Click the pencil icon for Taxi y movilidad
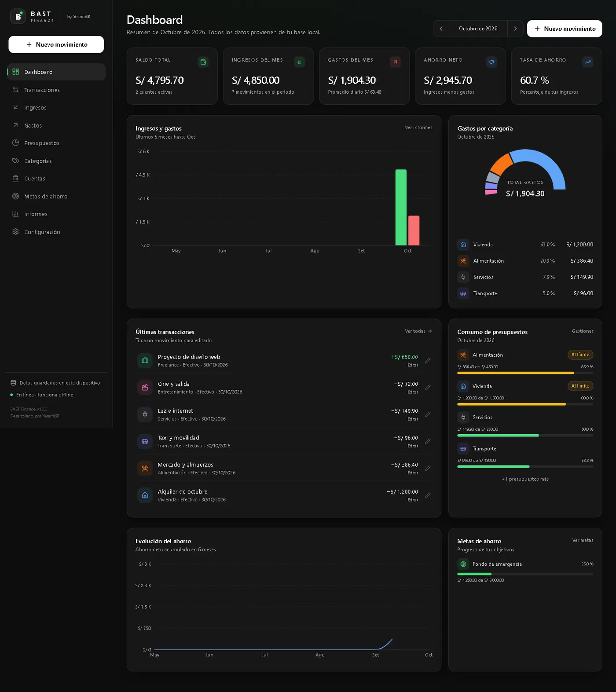 (428, 441)
